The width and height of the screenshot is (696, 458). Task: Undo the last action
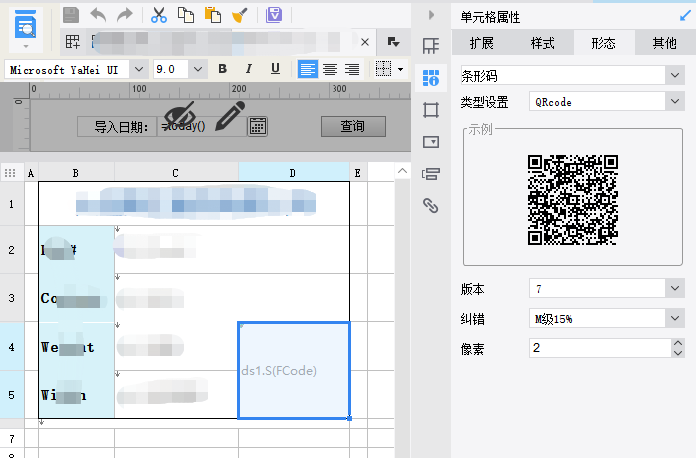(98, 15)
